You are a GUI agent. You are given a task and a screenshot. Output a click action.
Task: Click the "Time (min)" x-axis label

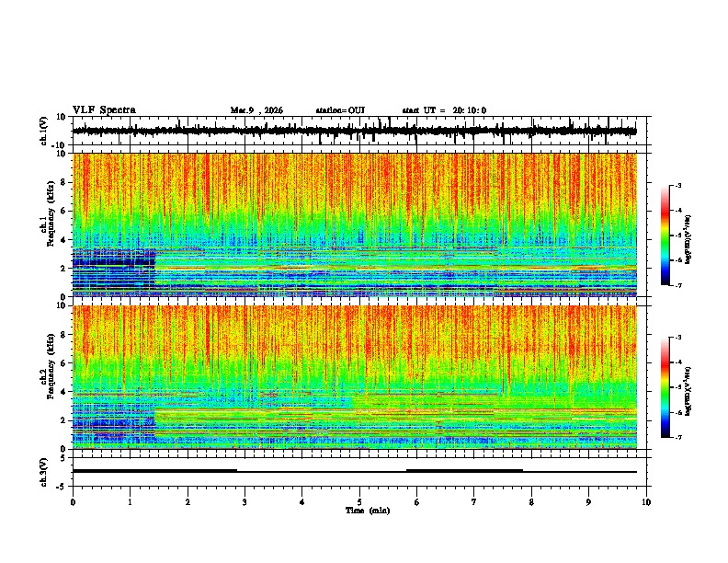click(368, 511)
